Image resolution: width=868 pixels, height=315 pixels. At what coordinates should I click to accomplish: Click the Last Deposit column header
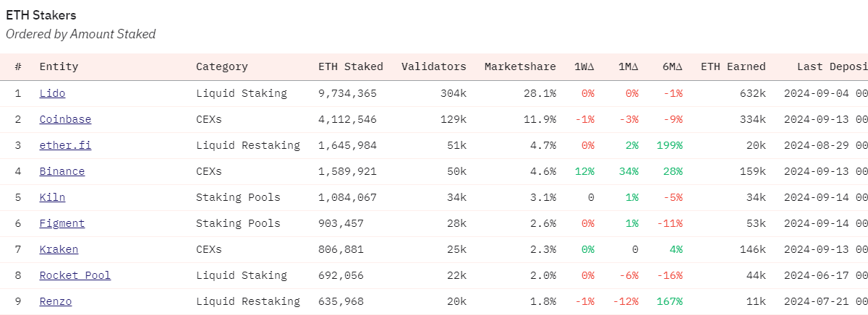coord(833,66)
